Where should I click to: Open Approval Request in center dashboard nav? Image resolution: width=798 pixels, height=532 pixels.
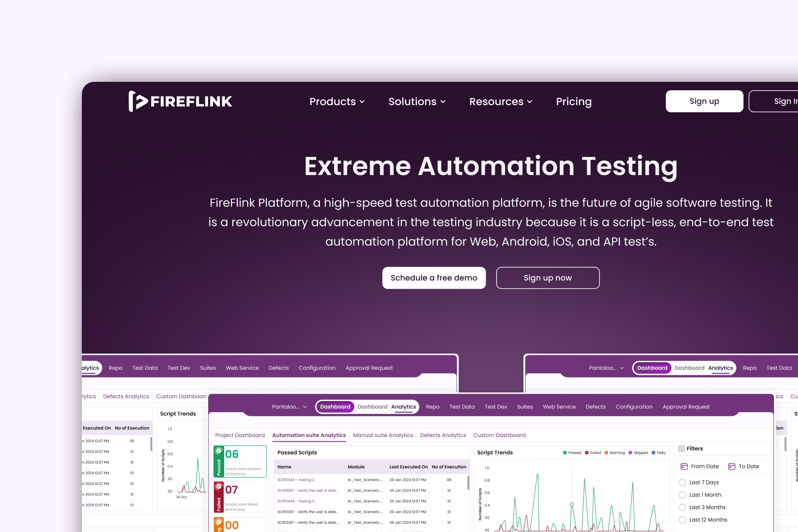(686, 407)
